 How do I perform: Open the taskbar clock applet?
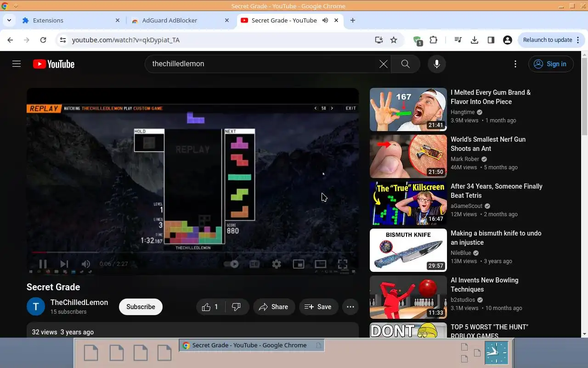497,353
